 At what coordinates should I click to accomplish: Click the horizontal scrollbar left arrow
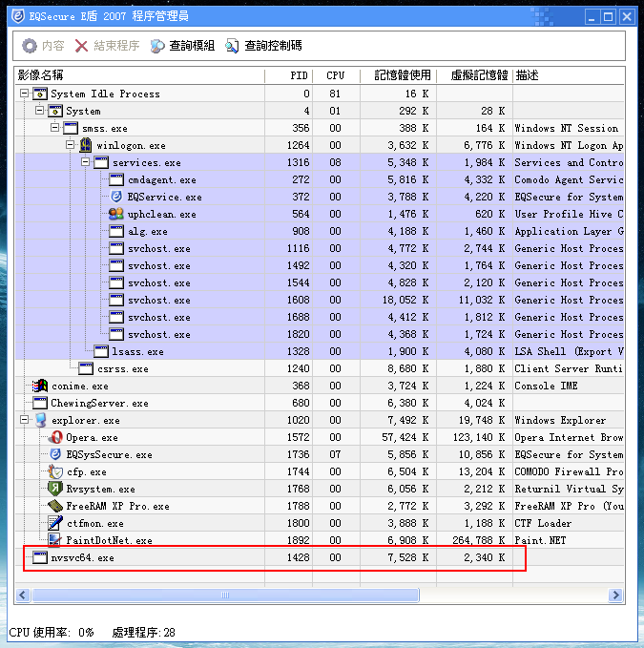(x=23, y=596)
